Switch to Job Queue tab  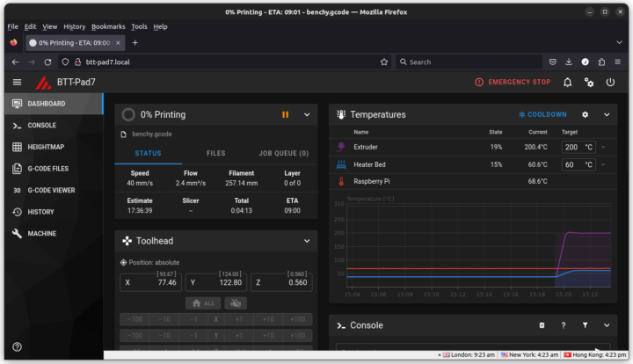[283, 153]
